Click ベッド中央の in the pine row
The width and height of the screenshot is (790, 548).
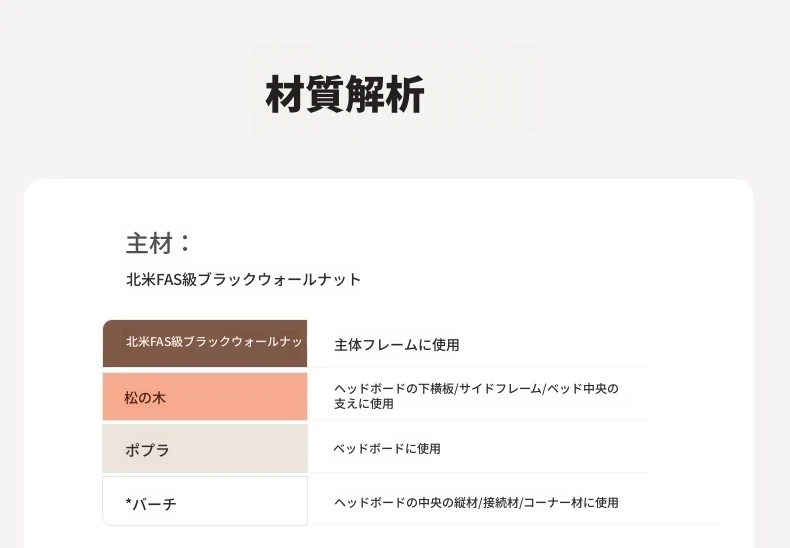[x=582, y=389]
